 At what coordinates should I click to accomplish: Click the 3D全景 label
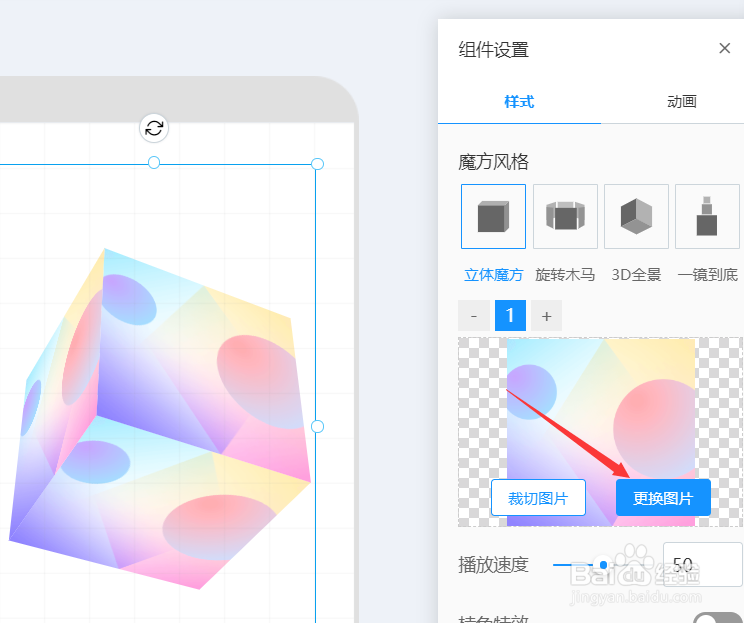(636, 275)
